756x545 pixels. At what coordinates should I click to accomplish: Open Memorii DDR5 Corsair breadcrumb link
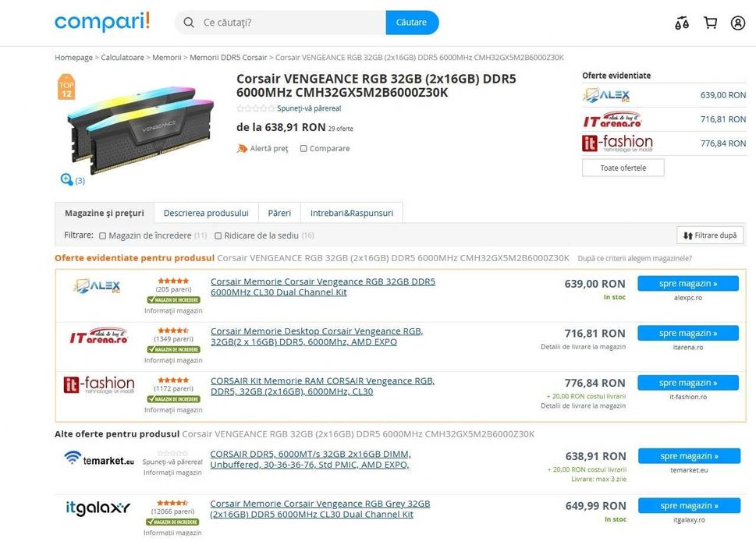[x=228, y=58]
